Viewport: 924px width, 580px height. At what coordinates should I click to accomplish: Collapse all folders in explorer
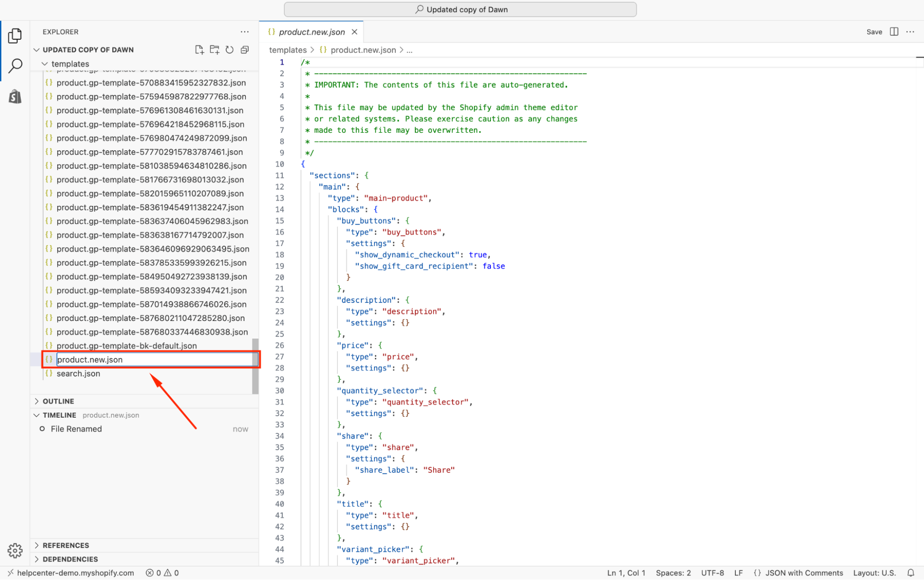pyautogui.click(x=245, y=49)
